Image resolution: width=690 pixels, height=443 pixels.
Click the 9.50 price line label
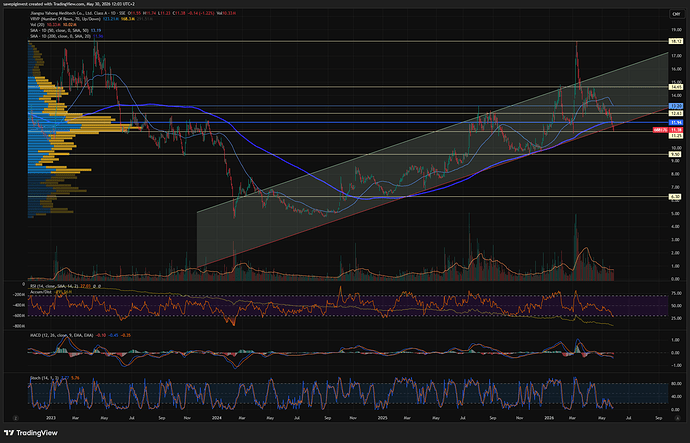tap(675, 154)
